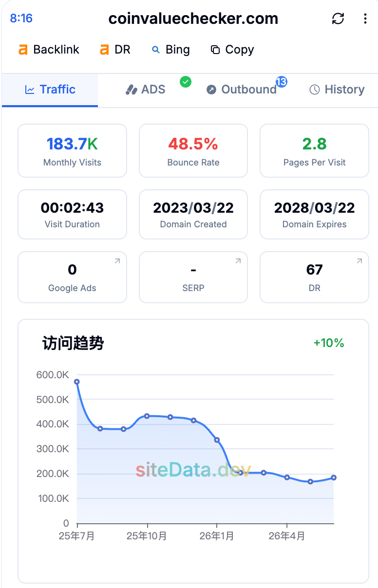The image size is (378, 588).
Task: Click the Bounce Rate 48.5% card
Action: pyautogui.click(x=193, y=150)
